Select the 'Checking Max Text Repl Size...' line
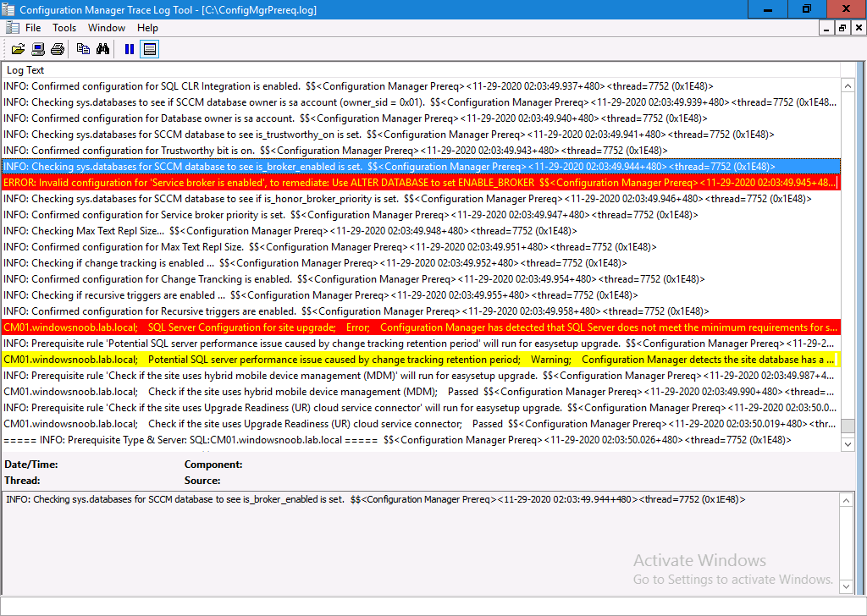 click(421, 230)
